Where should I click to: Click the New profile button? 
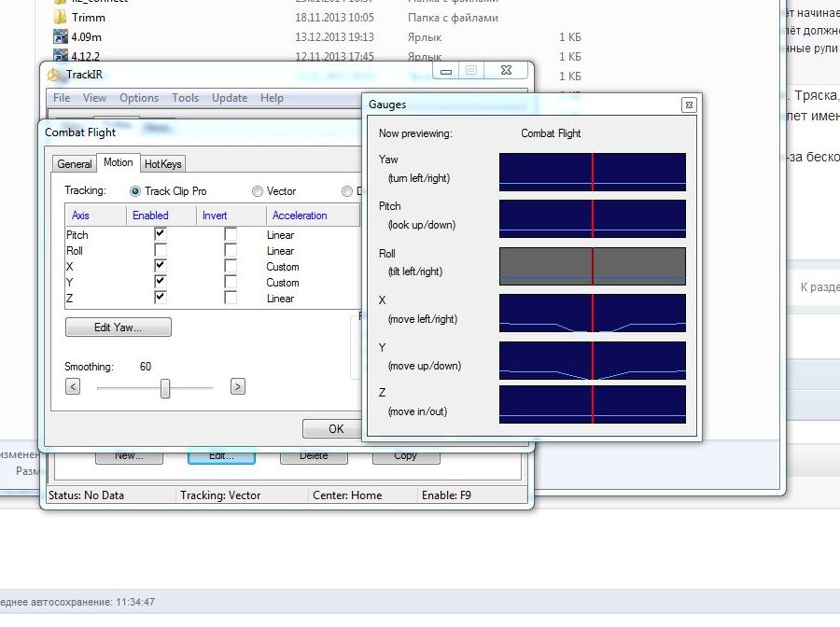tap(129, 456)
